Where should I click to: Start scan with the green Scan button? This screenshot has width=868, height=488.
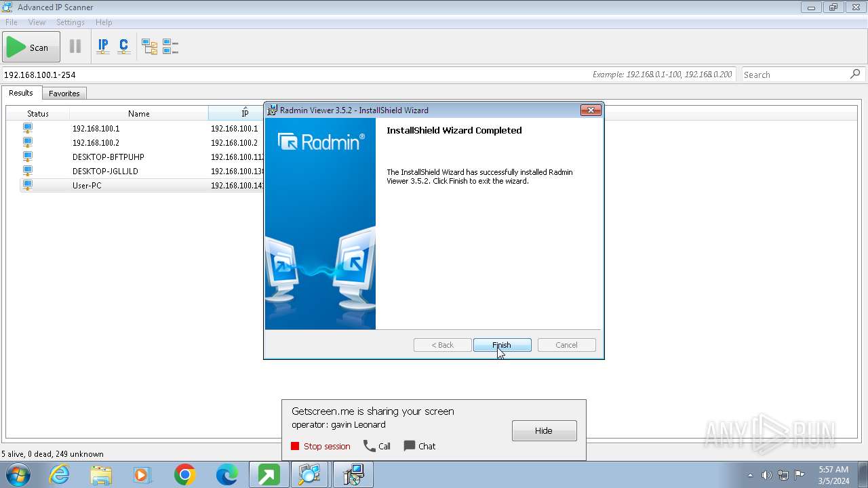[31, 47]
